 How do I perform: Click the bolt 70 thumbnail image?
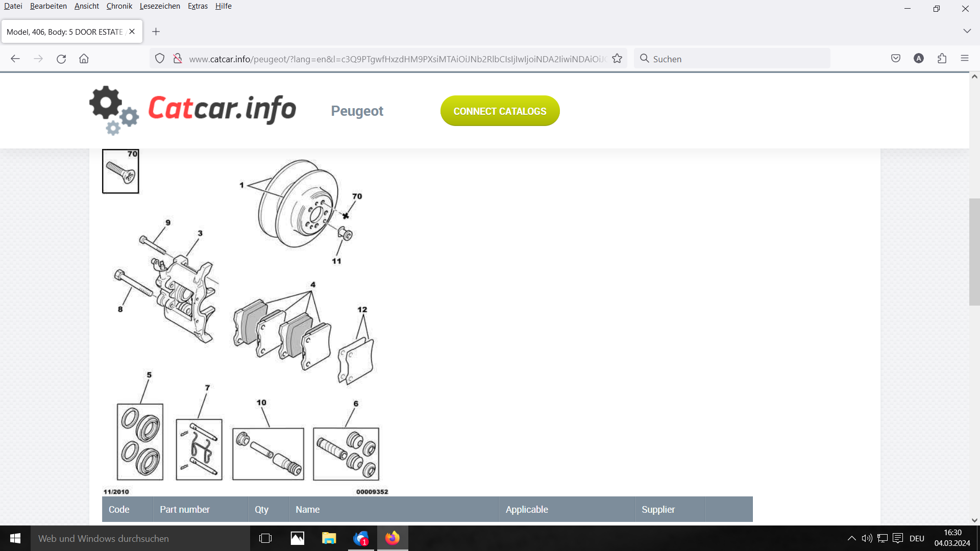120,171
